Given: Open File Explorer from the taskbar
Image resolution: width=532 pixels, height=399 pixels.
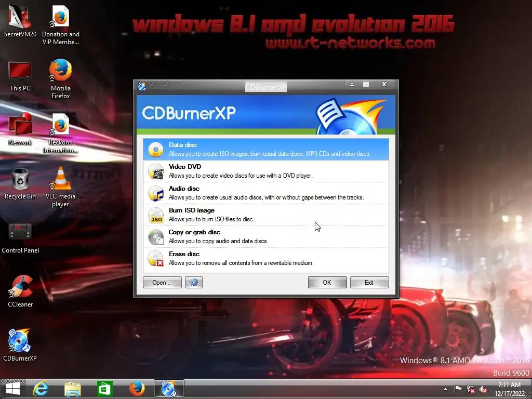Looking at the screenshot, I should coord(73,389).
